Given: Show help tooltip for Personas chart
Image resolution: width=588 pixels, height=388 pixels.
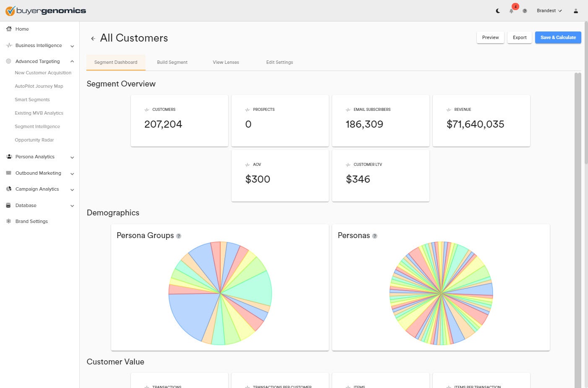Looking at the screenshot, I should click(375, 236).
